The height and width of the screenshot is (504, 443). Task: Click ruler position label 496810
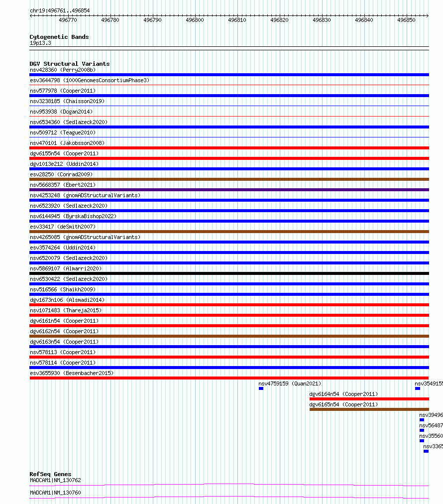point(237,20)
